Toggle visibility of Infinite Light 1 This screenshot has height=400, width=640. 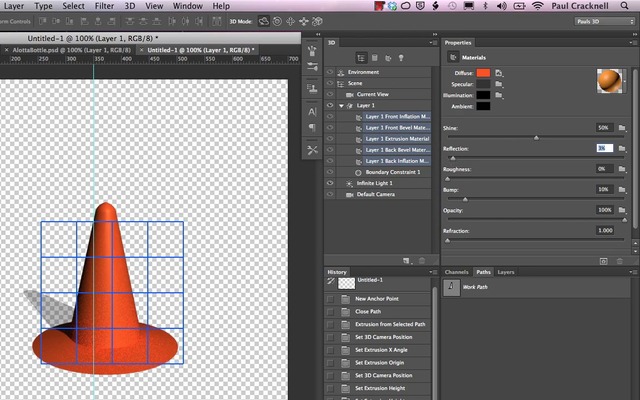(332, 183)
